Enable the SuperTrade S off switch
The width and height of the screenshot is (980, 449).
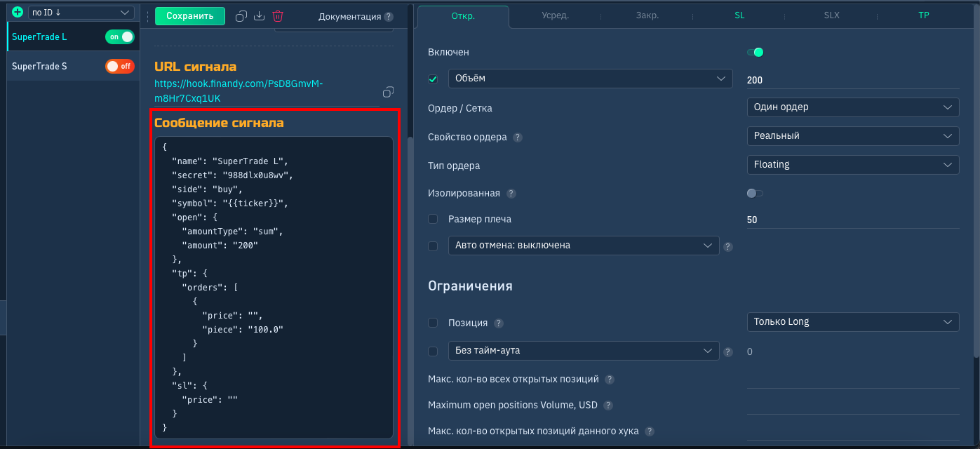point(119,66)
